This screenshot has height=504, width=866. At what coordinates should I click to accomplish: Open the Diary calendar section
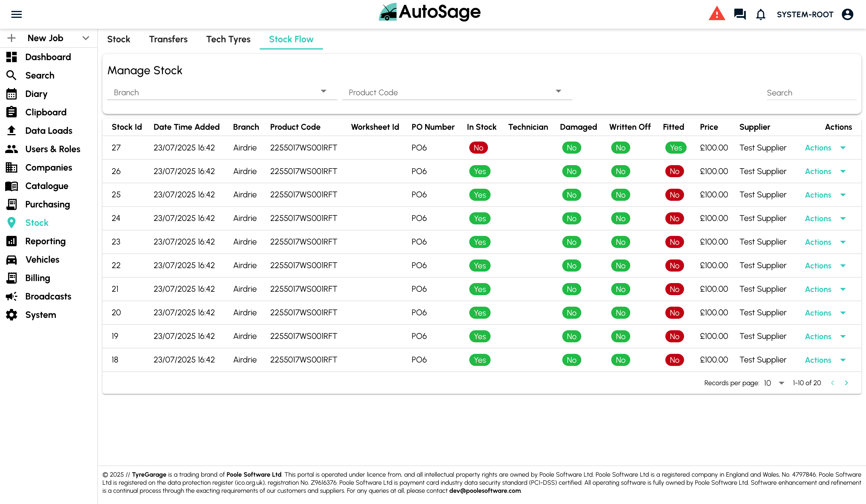coord(36,94)
